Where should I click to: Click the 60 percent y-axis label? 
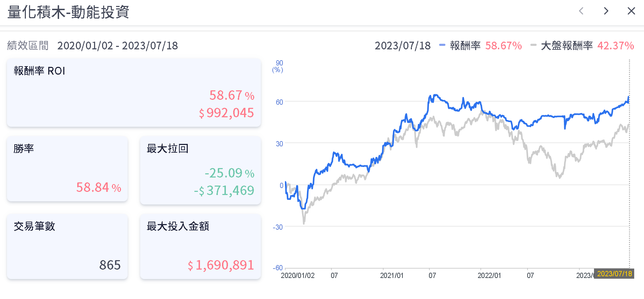279,102
